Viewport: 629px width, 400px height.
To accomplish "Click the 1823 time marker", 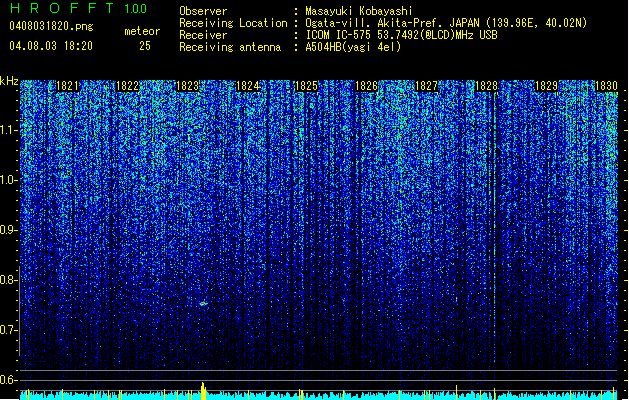I will point(187,86).
